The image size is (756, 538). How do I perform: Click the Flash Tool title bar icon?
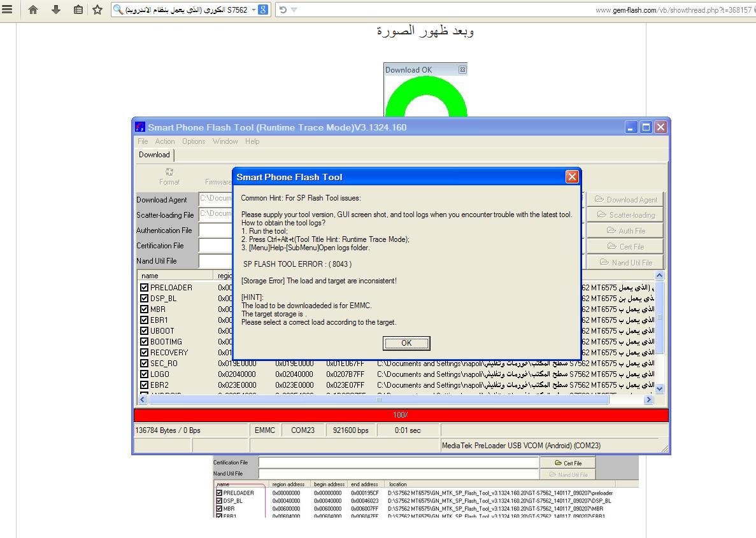[x=140, y=127]
